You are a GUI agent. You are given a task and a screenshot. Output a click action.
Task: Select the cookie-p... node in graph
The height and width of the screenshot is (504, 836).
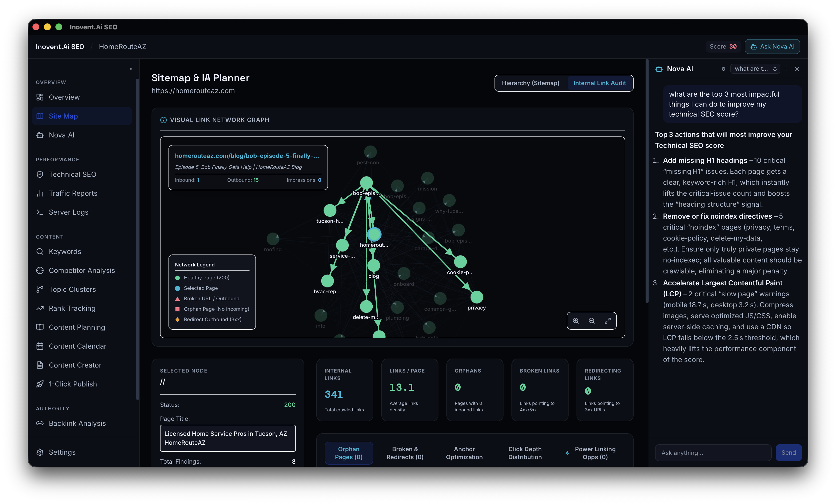(x=460, y=262)
